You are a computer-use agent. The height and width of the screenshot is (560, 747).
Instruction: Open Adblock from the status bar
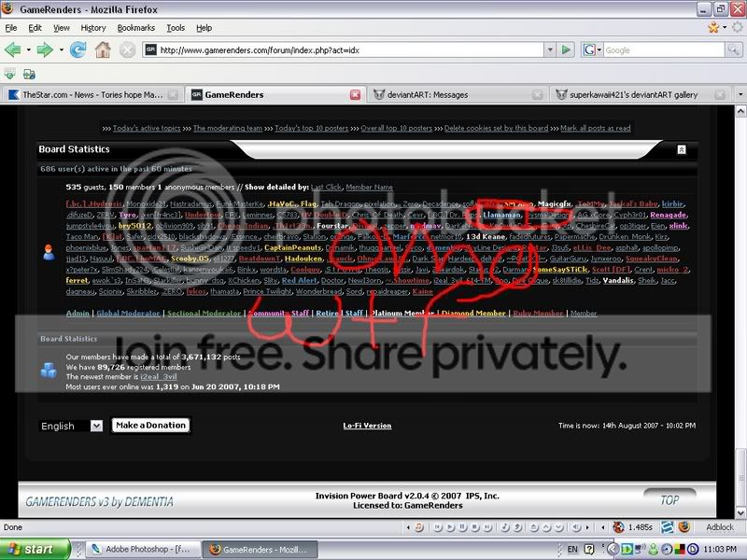point(720,527)
